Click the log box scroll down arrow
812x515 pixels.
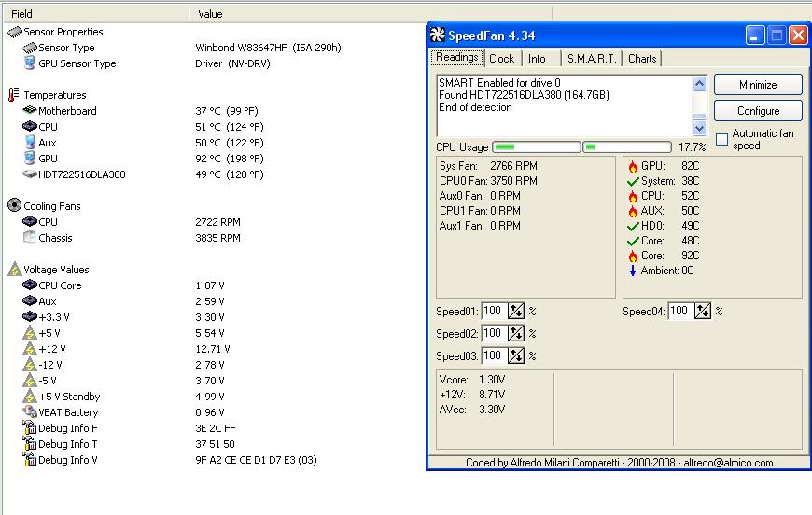(700, 128)
